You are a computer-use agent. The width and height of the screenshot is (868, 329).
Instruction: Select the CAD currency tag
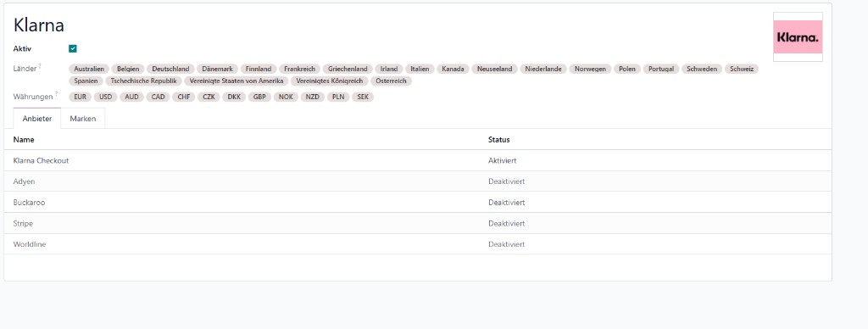[x=159, y=97]
